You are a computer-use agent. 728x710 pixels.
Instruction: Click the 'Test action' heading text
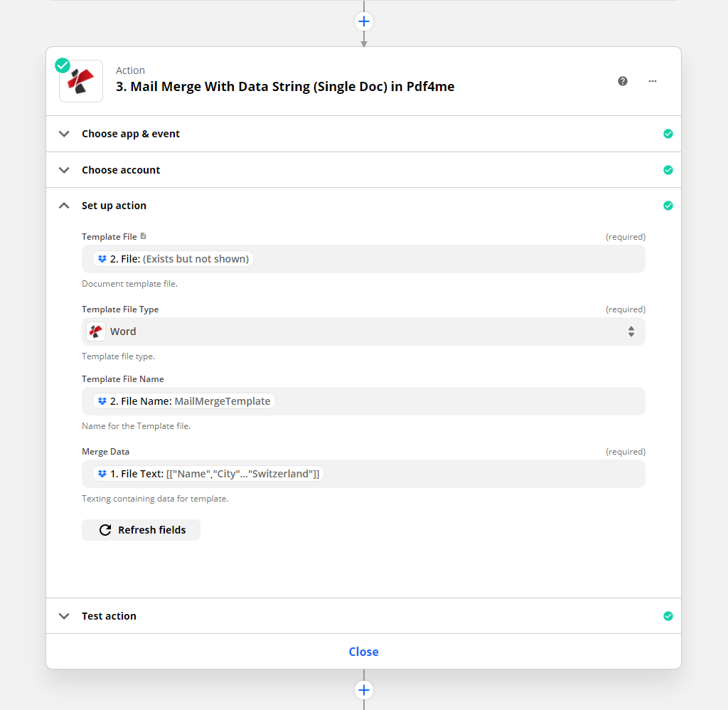click(109, 616)
